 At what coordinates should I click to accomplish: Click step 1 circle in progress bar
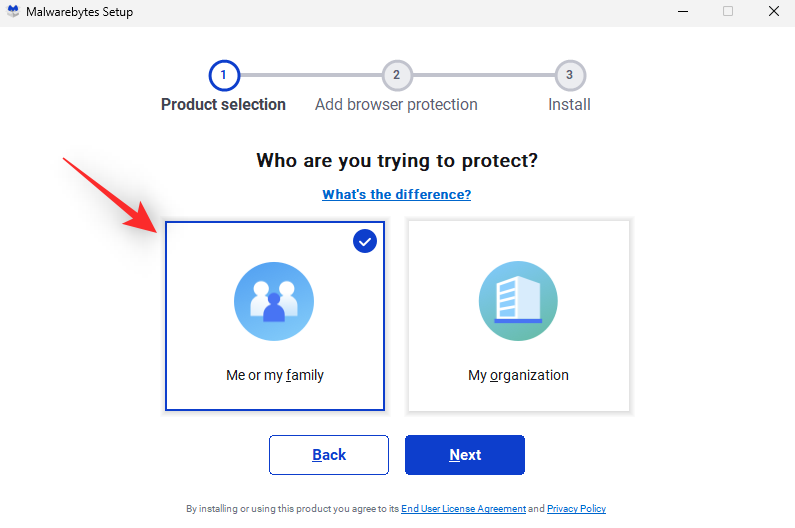[224, 75]
